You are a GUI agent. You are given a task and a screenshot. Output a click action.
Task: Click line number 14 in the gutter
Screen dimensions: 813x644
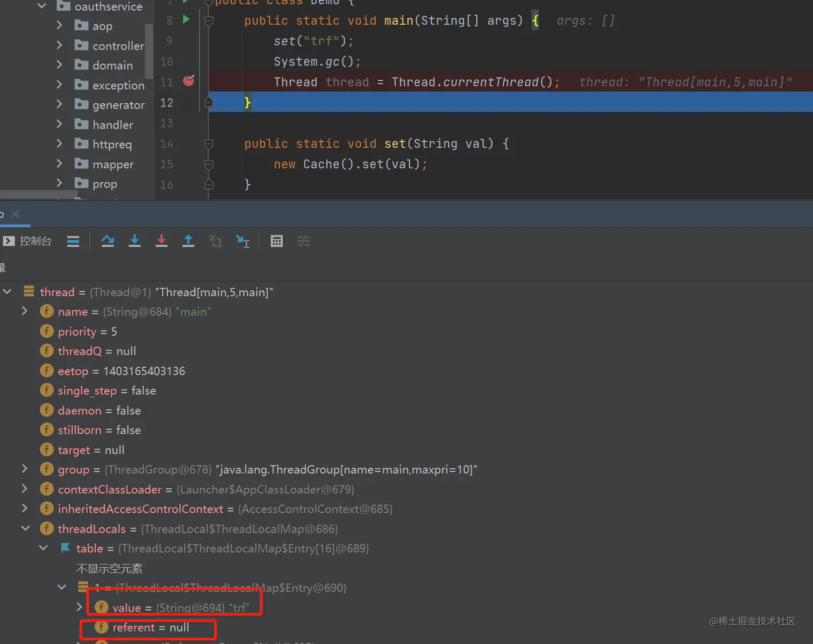pyautogui.click(x=167, y=144)
